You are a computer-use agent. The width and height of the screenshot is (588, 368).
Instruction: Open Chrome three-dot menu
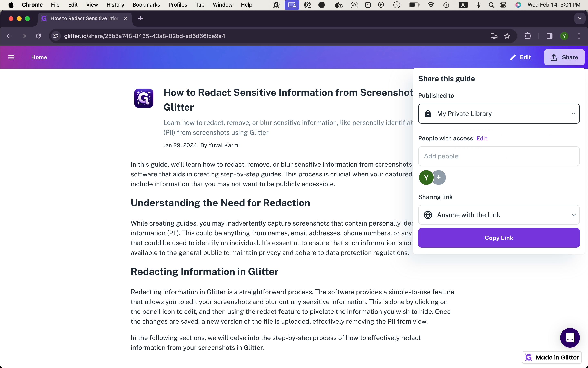(579, 36)
